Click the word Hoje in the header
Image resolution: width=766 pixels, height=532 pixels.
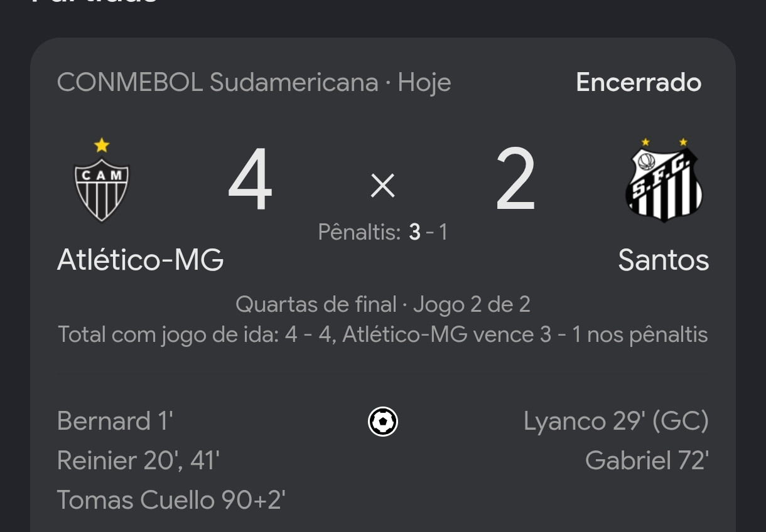(424, 83)
